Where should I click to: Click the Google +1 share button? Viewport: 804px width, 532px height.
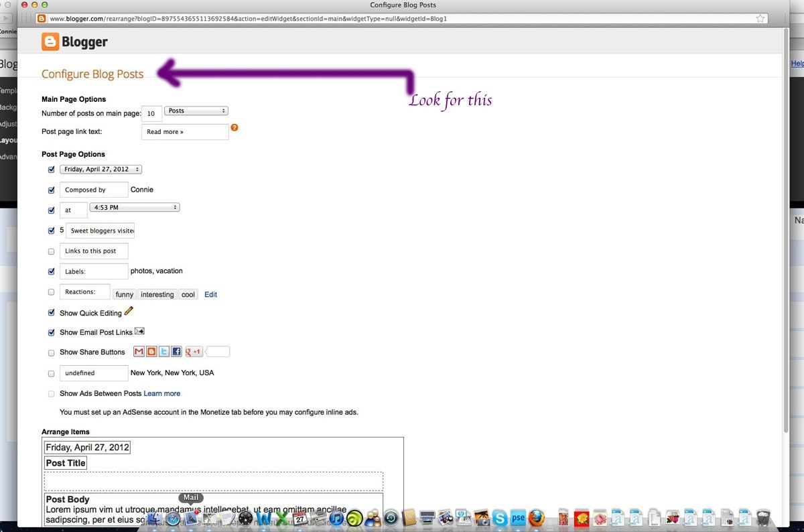194,351
